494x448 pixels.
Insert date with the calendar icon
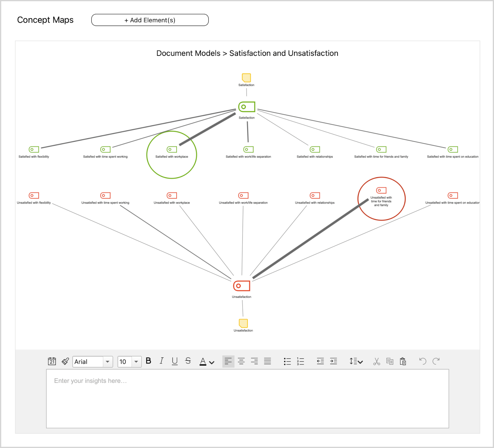click(52, 361)
